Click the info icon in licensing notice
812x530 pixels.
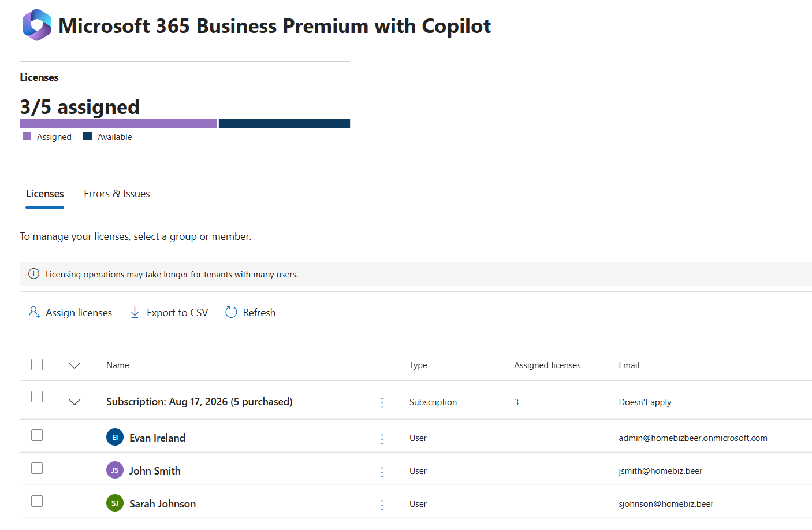click(x=34, y=274)
